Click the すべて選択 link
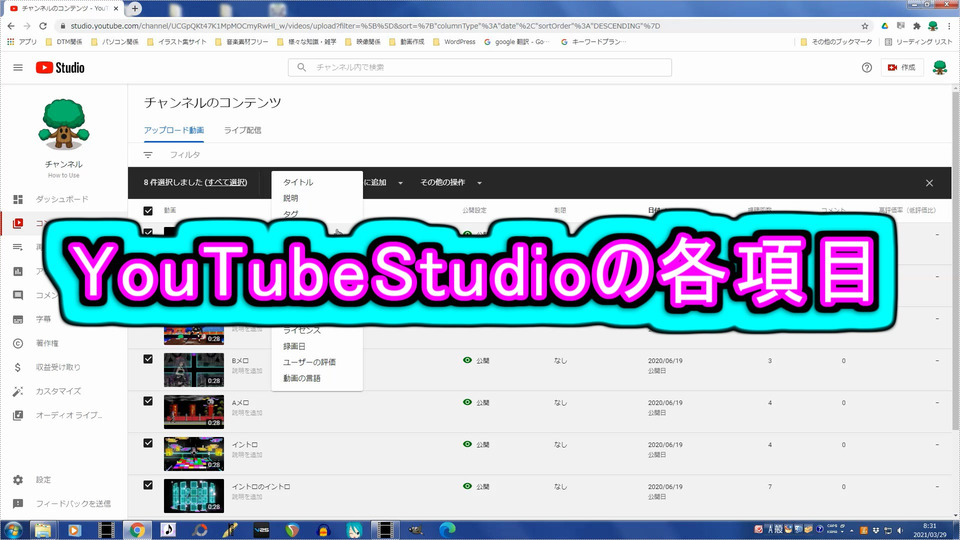960x540 pixels. pyautogui.click(x=226, y=182)
